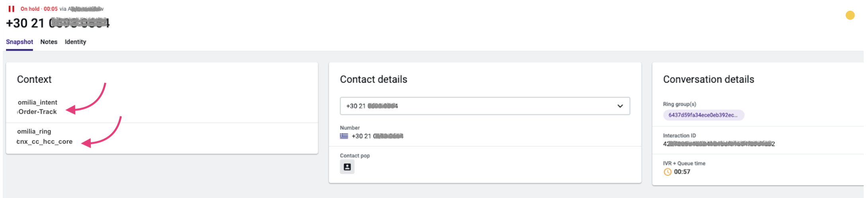Click the omilia_intent context label
Screen dimensions: 868x198
pyautogui.click(x=37, y=103)
